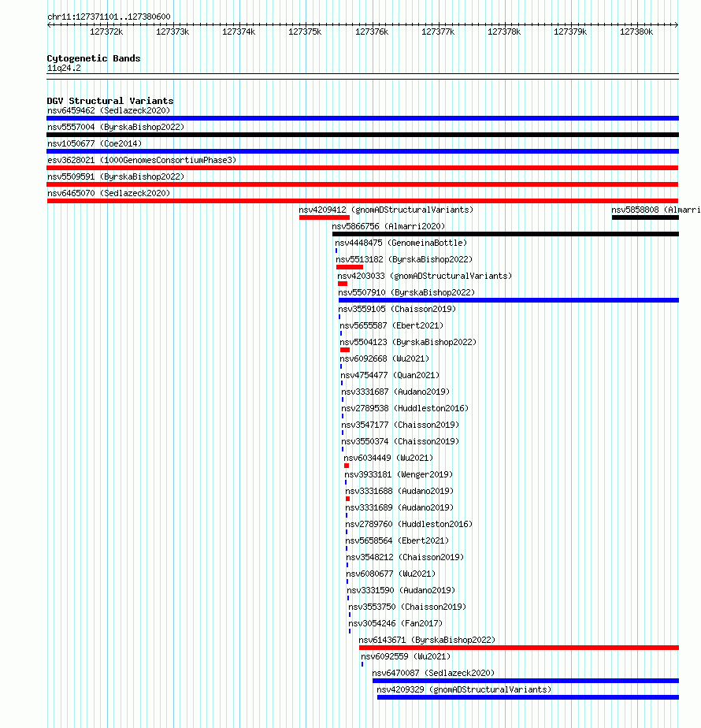This screenshot has width=701, height=728.
Task: Open nsv6143671 (ByrskaBishop2022) variant
Action: pos(427,641)
